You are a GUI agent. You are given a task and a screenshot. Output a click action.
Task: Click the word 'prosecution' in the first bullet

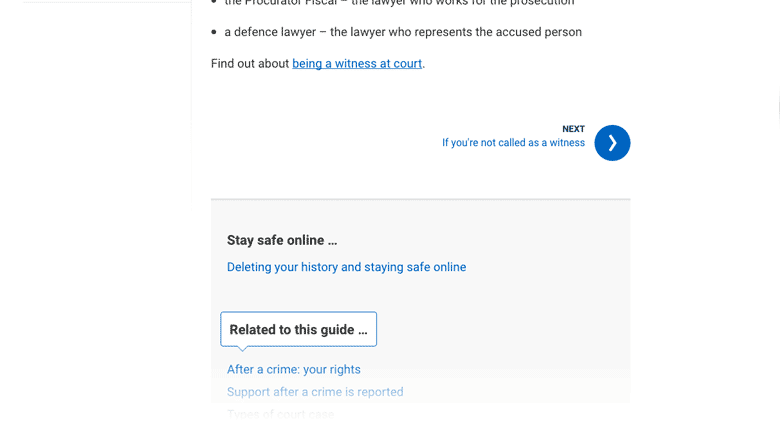(x=542, y=3)
